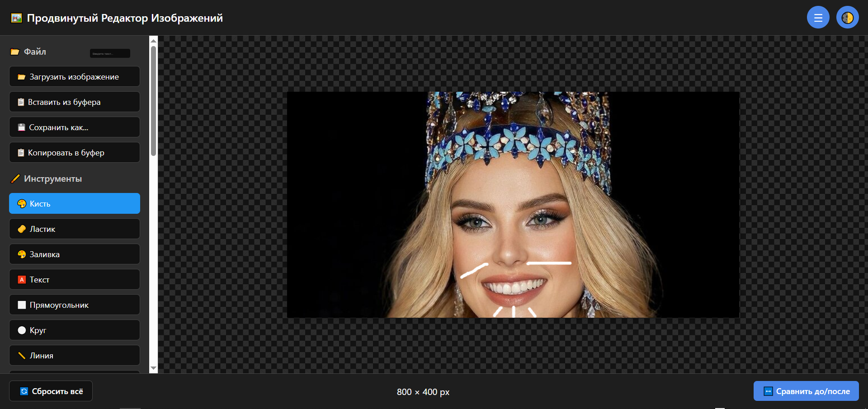Select the Кисть brush tool
The image size is (868, 409).
(x=75, y=204)
